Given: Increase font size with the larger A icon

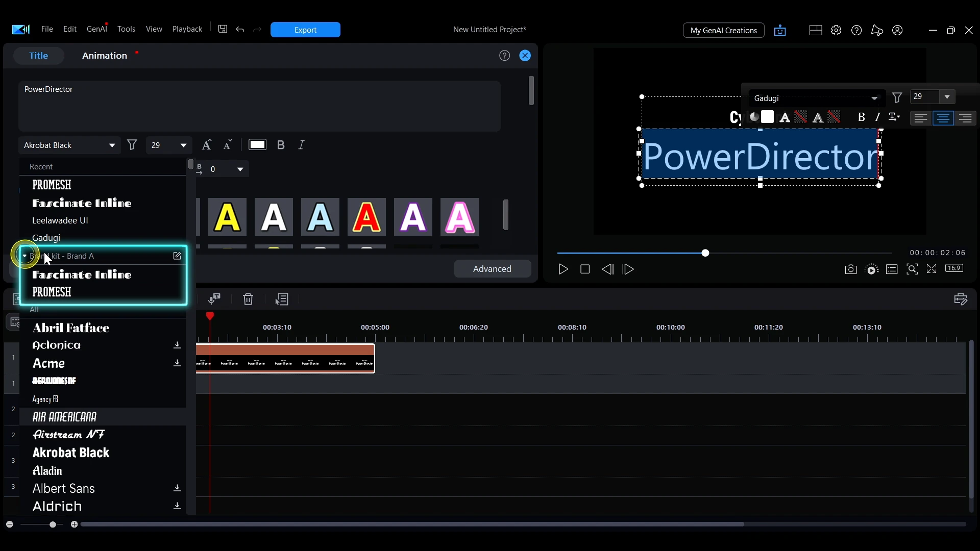Looking at the screenshot, I should coord(206,145).
